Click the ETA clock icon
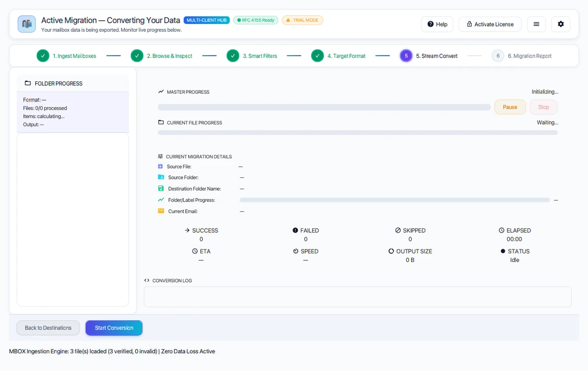The width and height of the screenshot is (588, 371). (195, 251)
